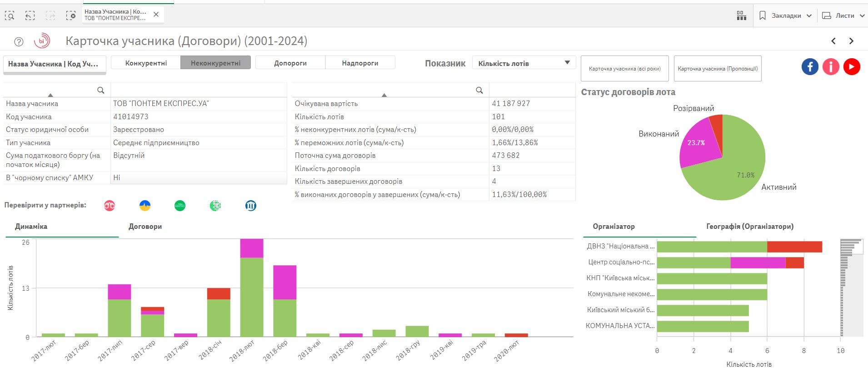Toggle the Допороги filter

point(290,63)
